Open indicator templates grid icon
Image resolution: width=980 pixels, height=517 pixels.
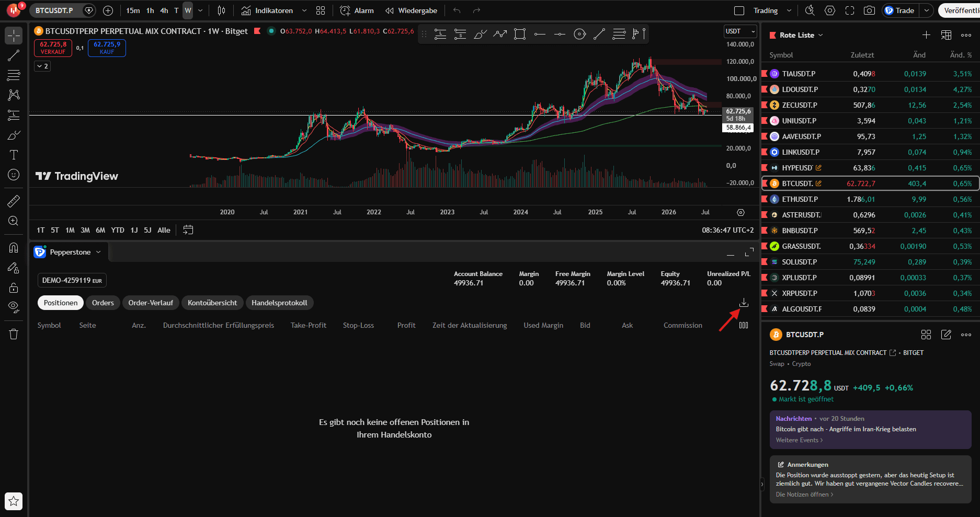pyautogui.click(x=321, y=10)
